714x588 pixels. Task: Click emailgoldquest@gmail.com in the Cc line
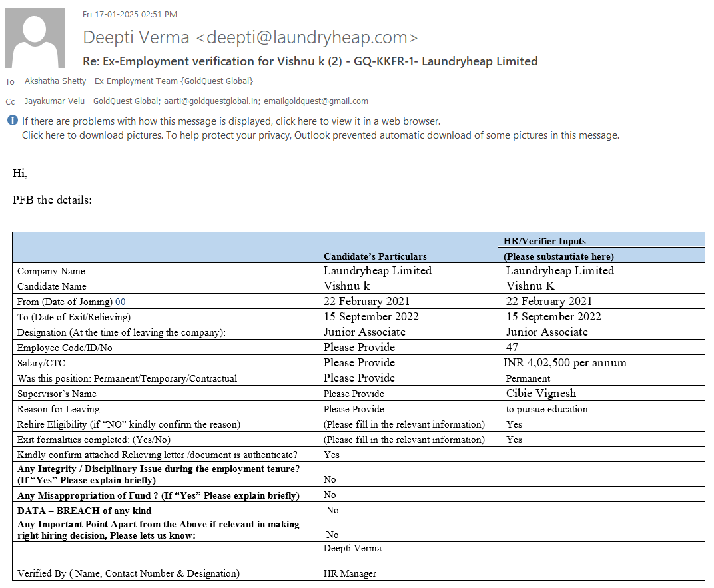point(316,101)
